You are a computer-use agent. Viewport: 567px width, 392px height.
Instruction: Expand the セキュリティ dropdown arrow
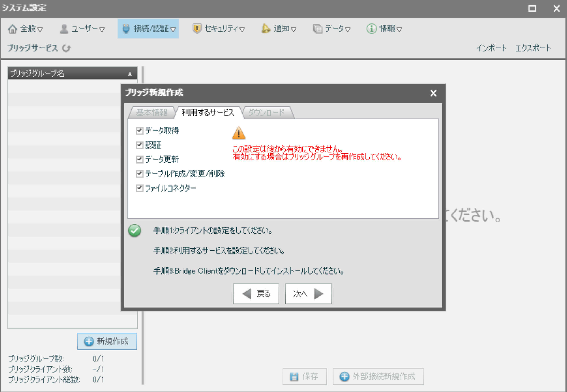[x=242, y=30]
